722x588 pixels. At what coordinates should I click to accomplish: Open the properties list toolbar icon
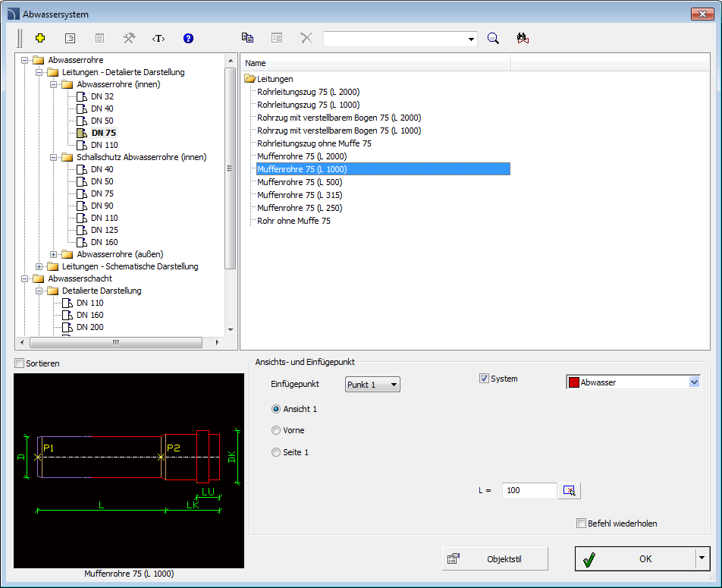(x=70, y=39)
